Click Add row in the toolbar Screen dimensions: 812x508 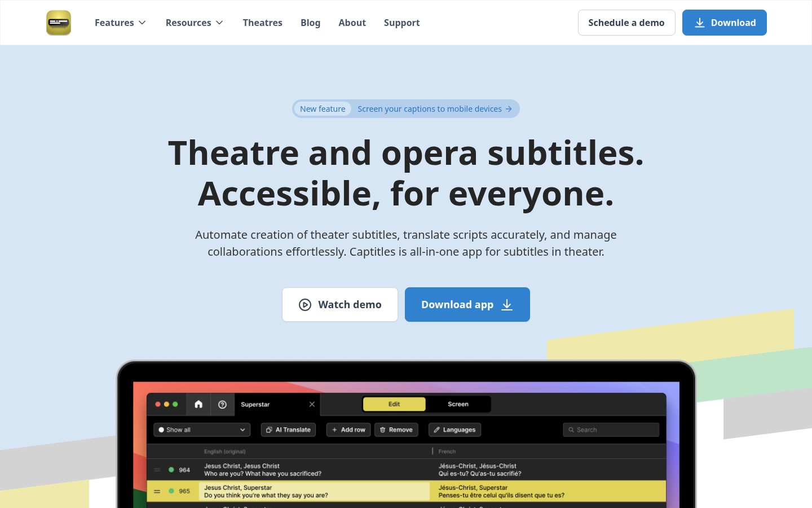tap(348, 430)
